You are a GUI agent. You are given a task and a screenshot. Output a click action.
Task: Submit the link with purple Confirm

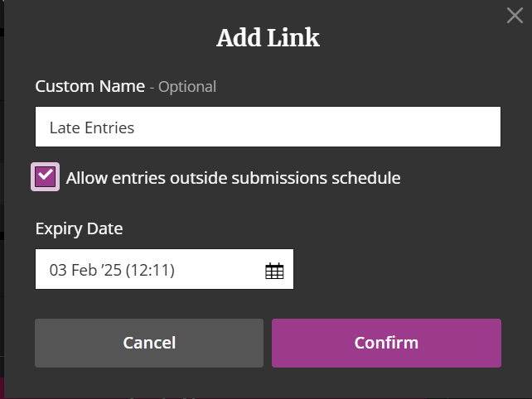[x=386, y=343]
